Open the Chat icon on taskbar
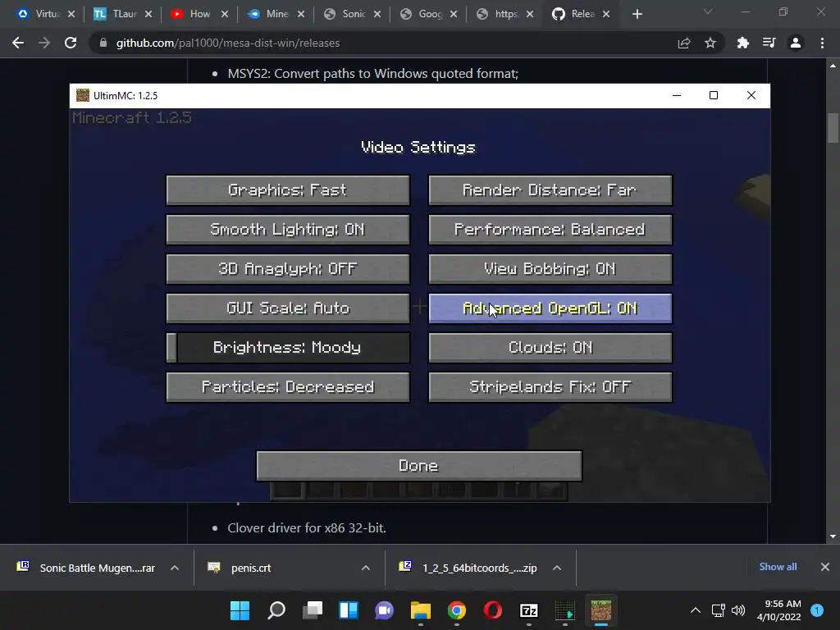 pos(384,610)
